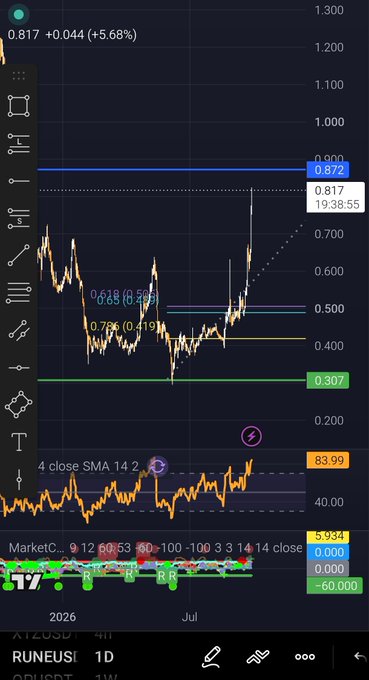Select the horizontal ray tool
The width and height of the screenshot is (369, 680).
click(19, 181)
